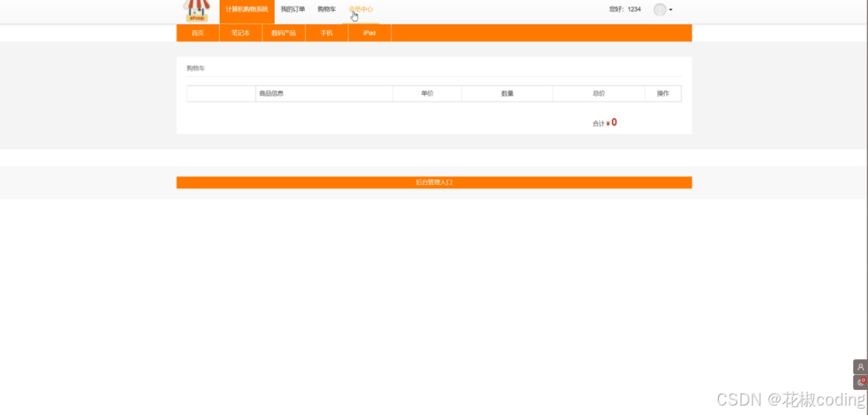Click the user avatar image
This screenshot has width=868, height=415.
point(660,9)
